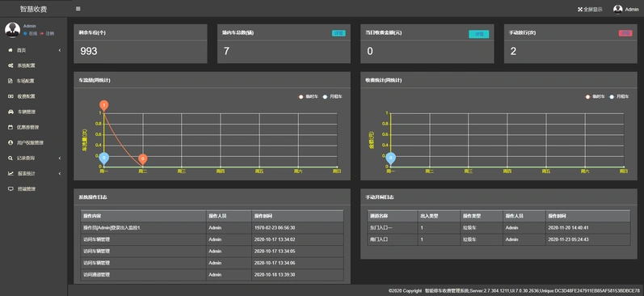
Task: Click orange data marker at 周二
Action: (142, 159)
